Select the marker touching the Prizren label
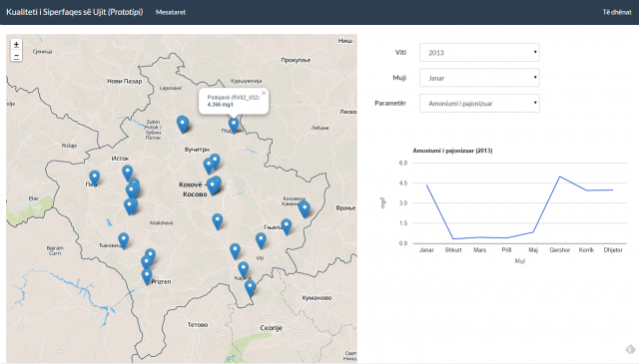Viewport: 639px width, 364px height. click(147, 277)
